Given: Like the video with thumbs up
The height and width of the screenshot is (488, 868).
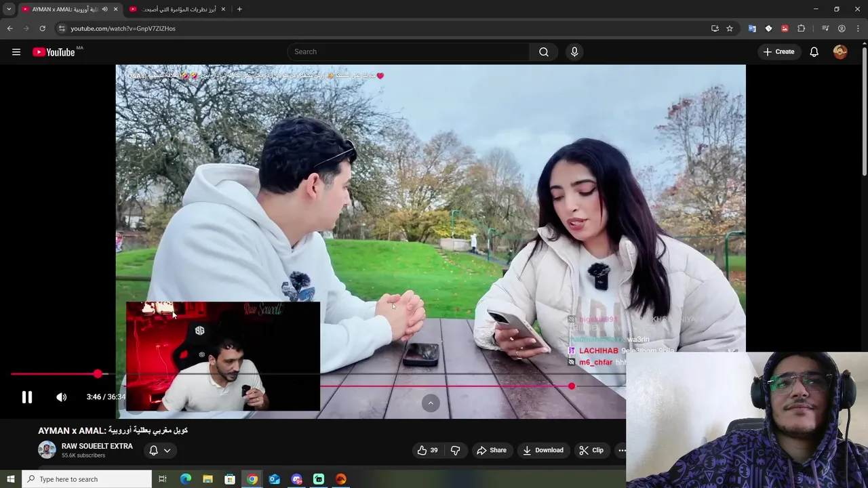Looking at the screenshot, I should 427,450.
